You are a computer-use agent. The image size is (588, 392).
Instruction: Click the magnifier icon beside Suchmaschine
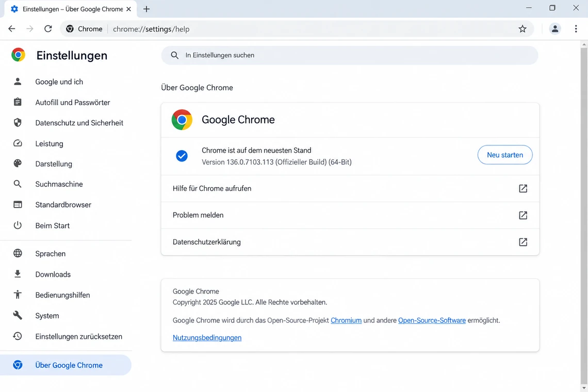click(x=18, y=184)
